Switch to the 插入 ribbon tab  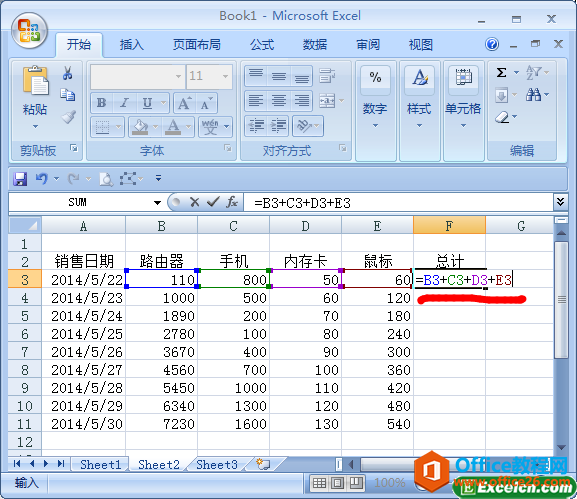point(131,45)
